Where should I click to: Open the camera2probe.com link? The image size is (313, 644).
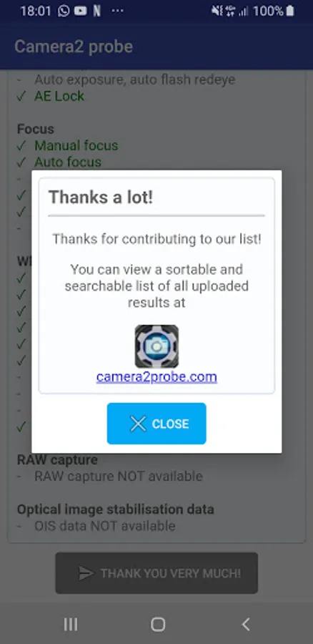coord(156,377)
